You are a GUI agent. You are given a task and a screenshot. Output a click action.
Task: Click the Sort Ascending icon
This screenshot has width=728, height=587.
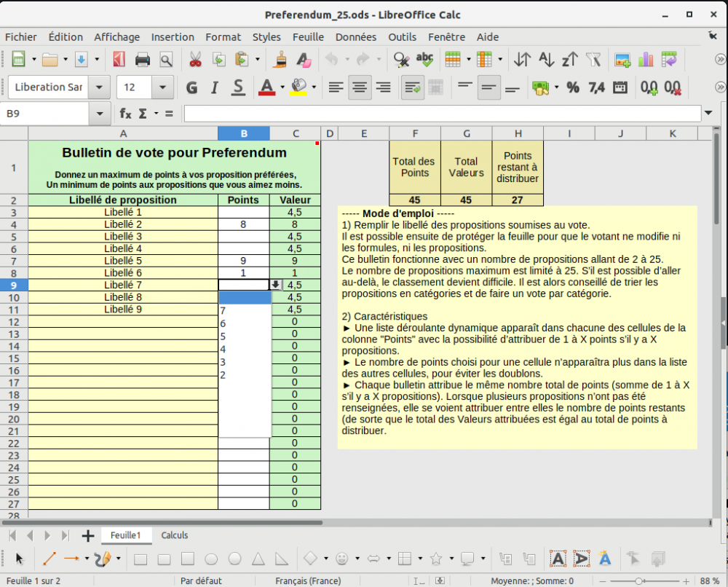point(547,60)
